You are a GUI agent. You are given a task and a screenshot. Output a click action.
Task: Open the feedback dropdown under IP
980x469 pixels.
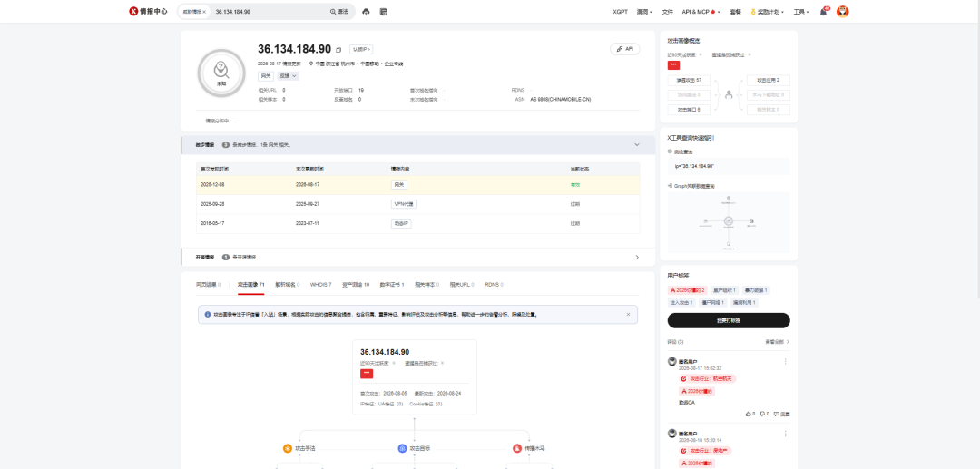click(289, 75)
